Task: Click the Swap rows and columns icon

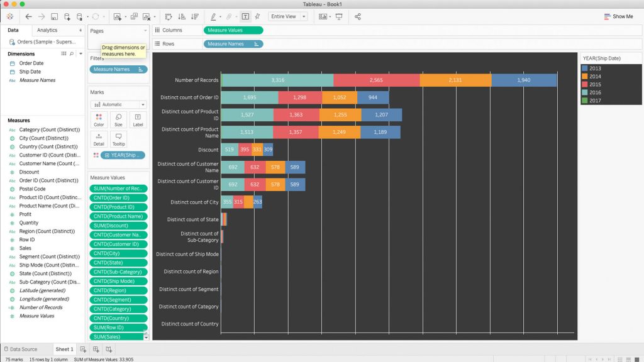Action: (x=169, y=17)
